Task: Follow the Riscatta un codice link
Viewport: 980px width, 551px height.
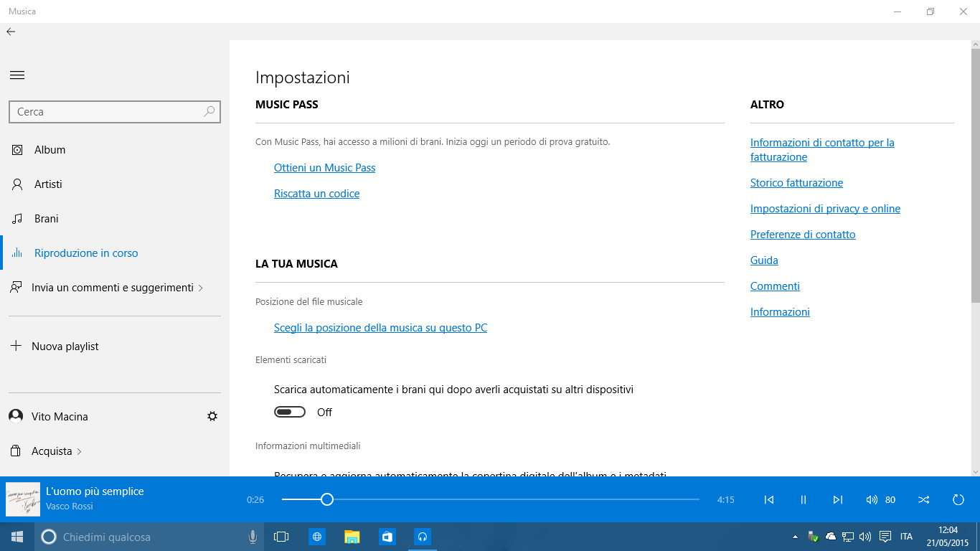Action: 317,194
